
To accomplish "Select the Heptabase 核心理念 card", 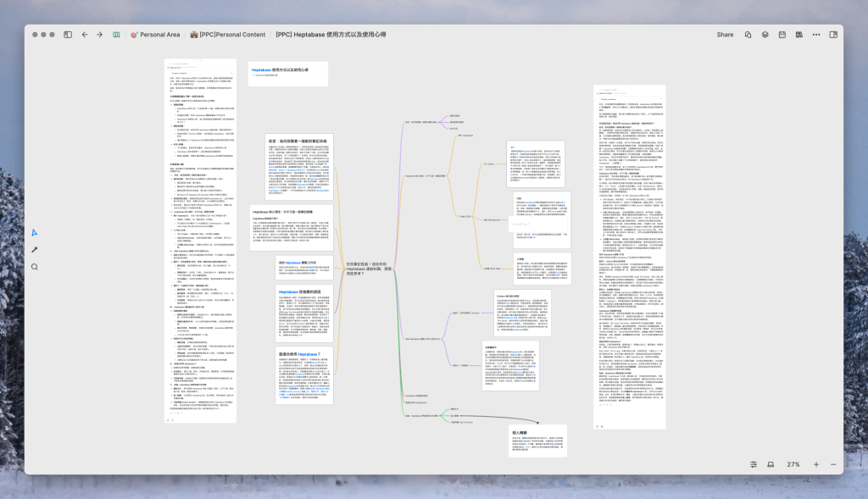I will [292, 228].
